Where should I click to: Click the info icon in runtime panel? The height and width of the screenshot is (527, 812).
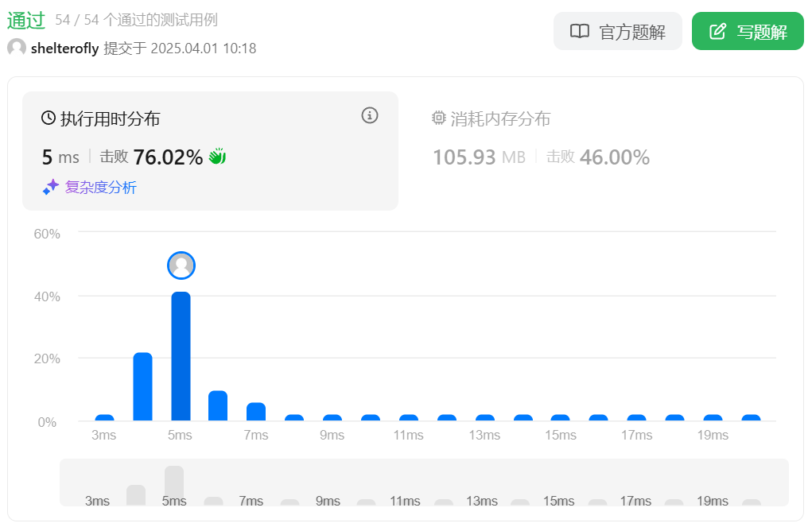point(370,115)
